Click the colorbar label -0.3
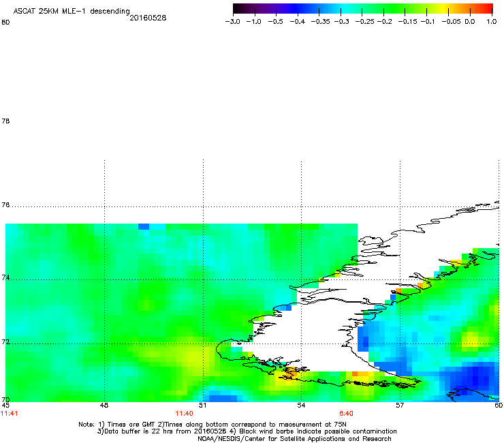The width and height of the screenshot is (504, 443). [341, 22]
